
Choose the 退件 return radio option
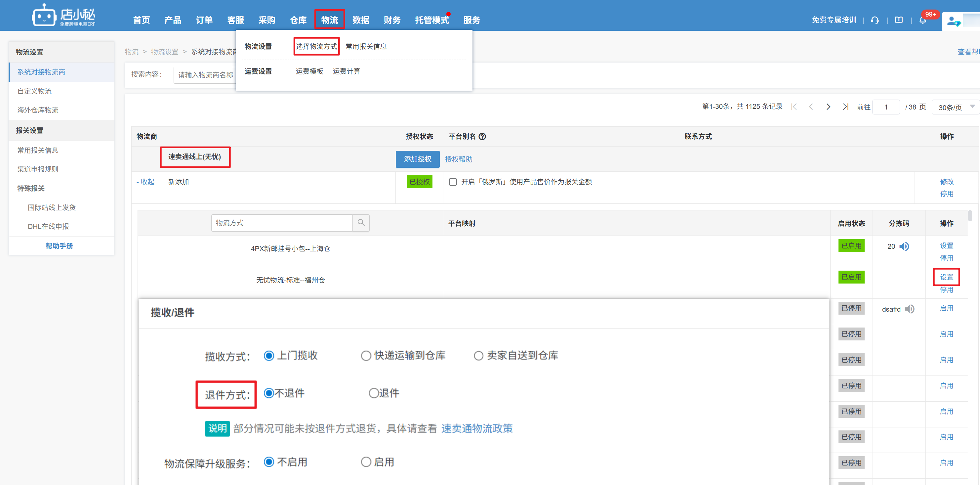click(x=374, y=393)
